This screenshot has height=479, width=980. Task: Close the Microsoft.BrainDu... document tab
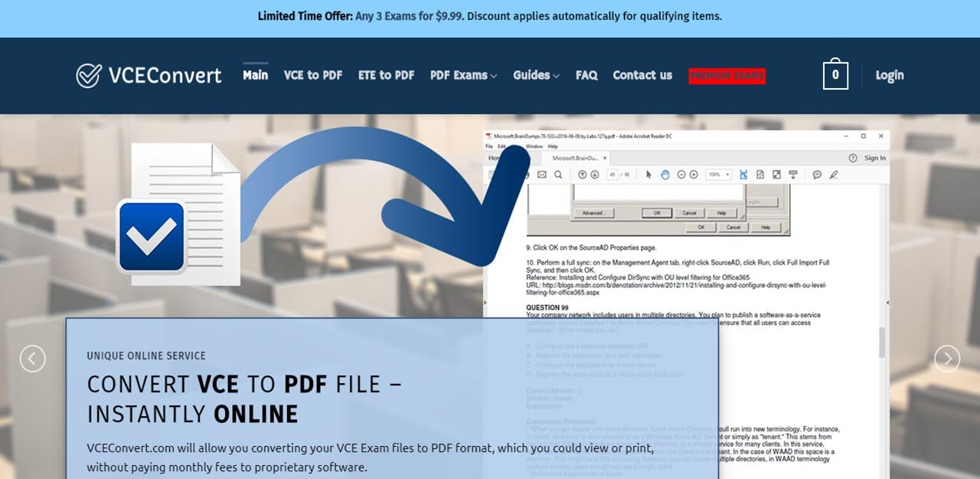pyautogui.click(x=605, y=158)
